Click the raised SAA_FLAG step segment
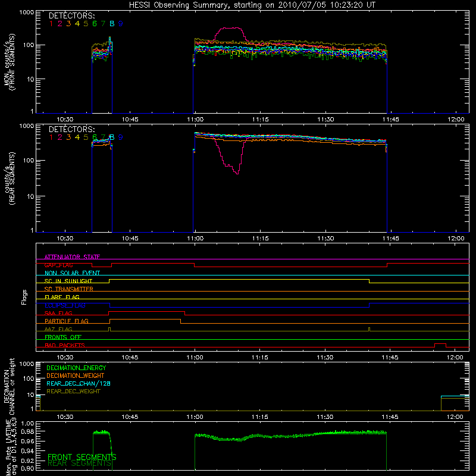 (146, 311)
